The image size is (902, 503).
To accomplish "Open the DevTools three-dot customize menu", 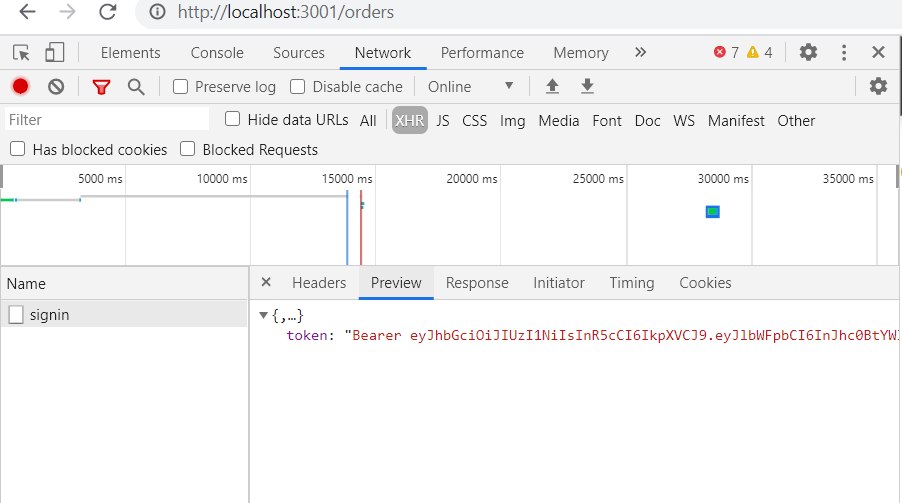I will click(x=844, y=52).
